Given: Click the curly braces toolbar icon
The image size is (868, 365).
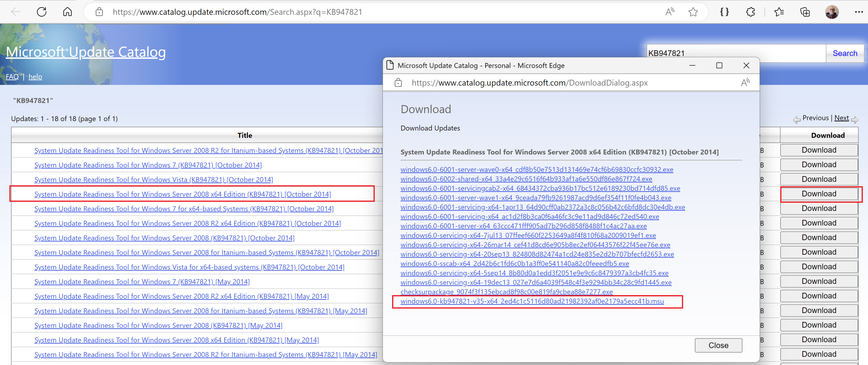Looking at the screenshot, I should pyautogui.click(x=724, y=12).
